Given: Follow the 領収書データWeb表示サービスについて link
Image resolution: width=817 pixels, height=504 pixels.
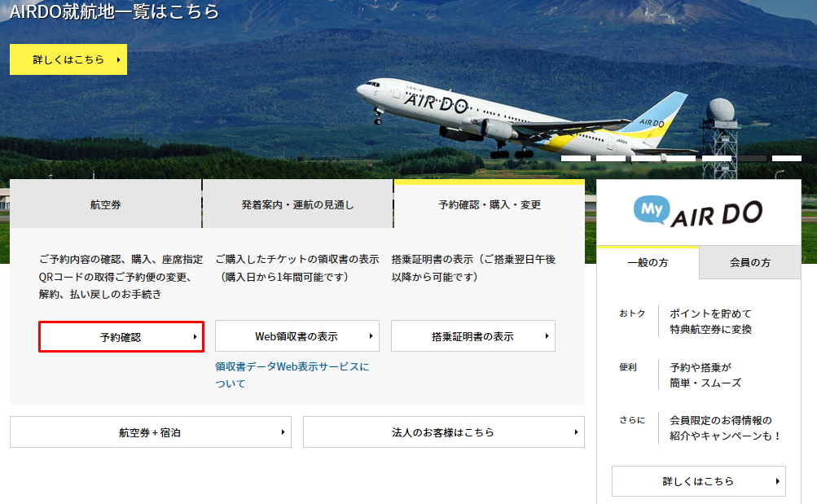Looking at the screenshot, I should click(x=292, y=375).
